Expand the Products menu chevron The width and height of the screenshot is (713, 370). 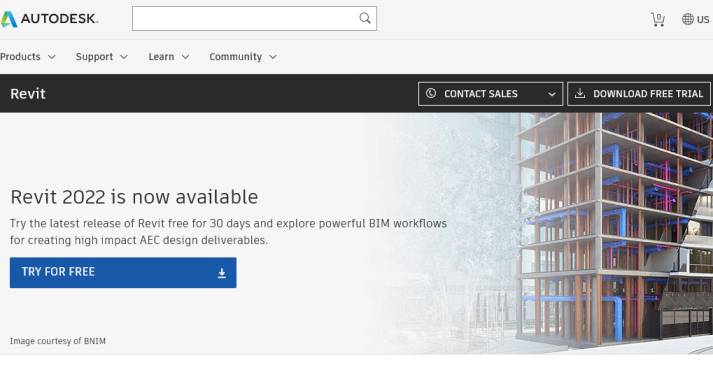click(52, 57)
